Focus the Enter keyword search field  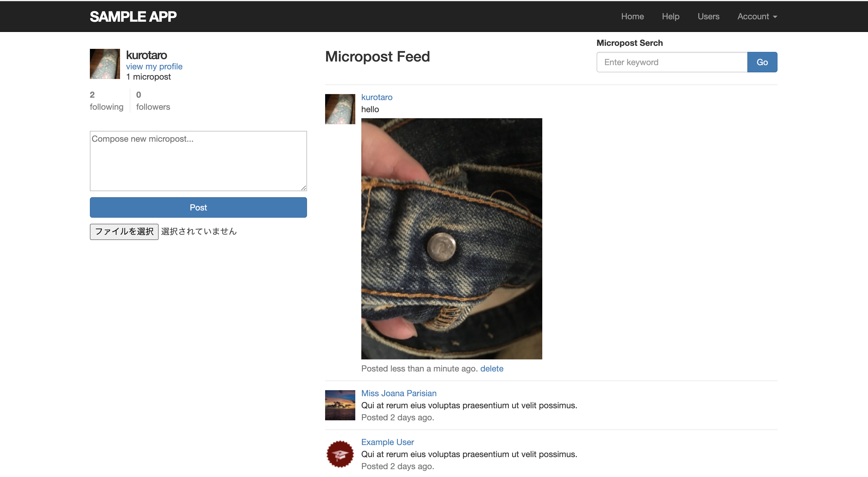tap(672, 62)
